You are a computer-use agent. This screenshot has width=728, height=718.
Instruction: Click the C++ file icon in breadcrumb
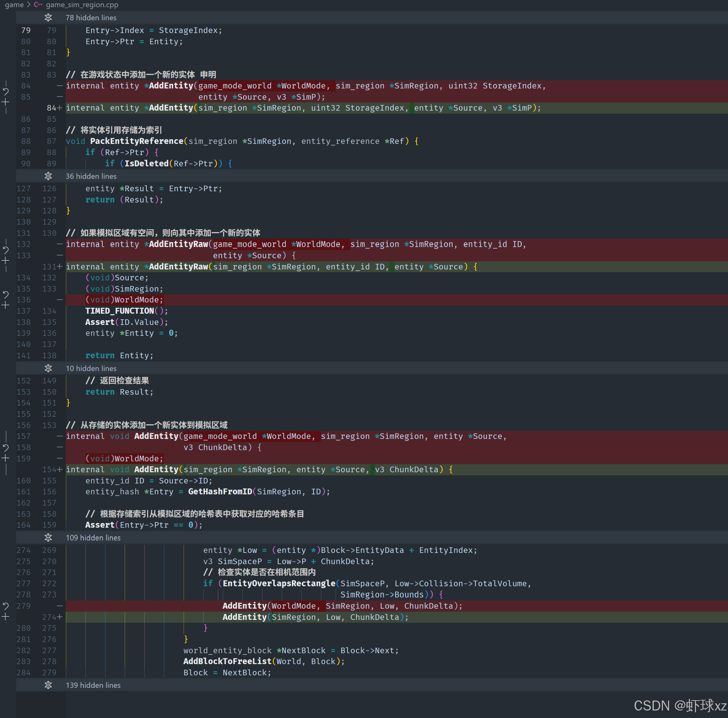click(38, 5)
